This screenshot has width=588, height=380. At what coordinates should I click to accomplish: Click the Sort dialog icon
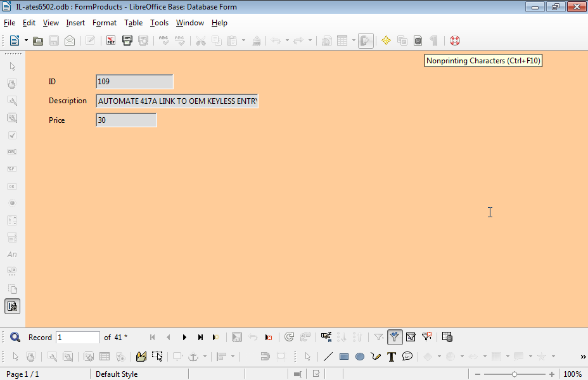pyautogui.click(x=326, y=338)
